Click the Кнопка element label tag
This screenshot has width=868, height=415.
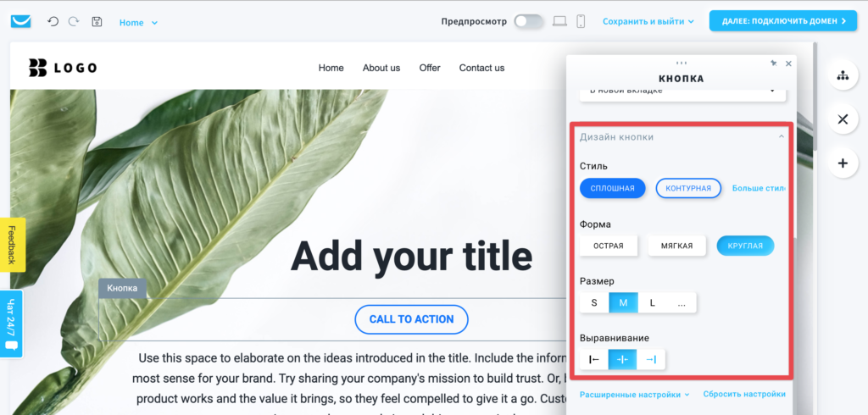(122, 288)
